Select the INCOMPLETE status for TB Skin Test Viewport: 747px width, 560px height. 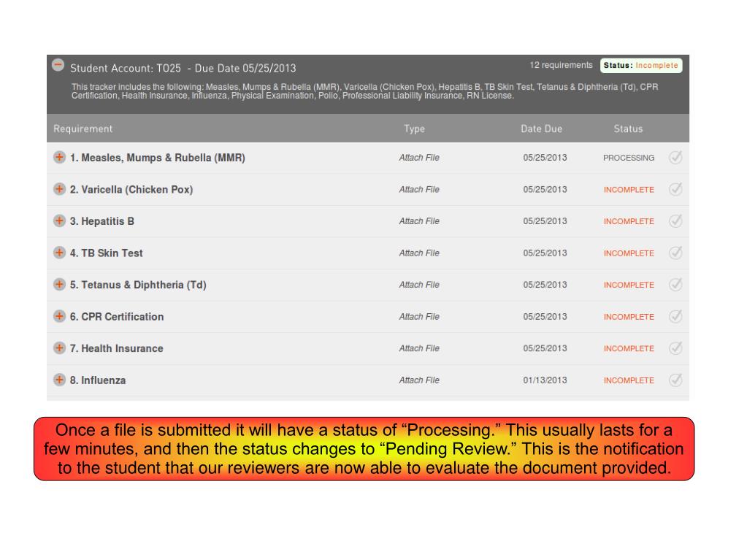point(629,253)
